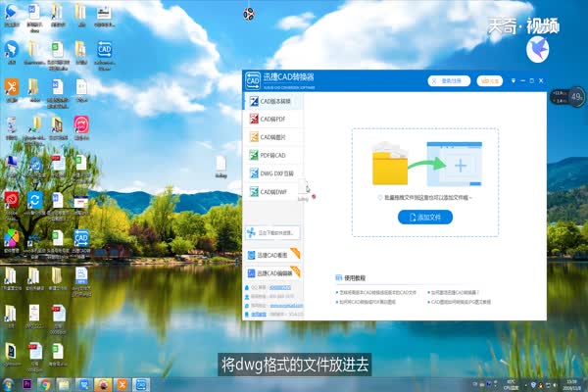
Task: Click the bottom-left help link in sidebar
Action: click(x=259, y=314)
